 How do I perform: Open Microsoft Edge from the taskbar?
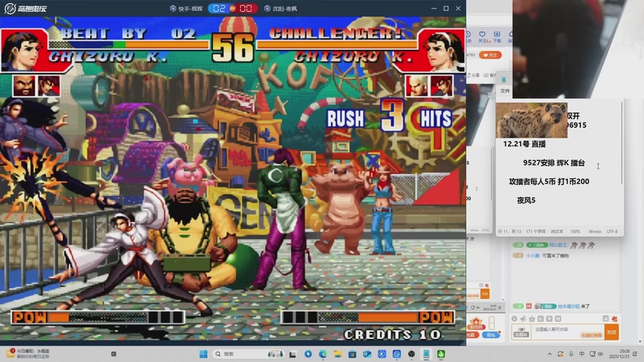323,354
